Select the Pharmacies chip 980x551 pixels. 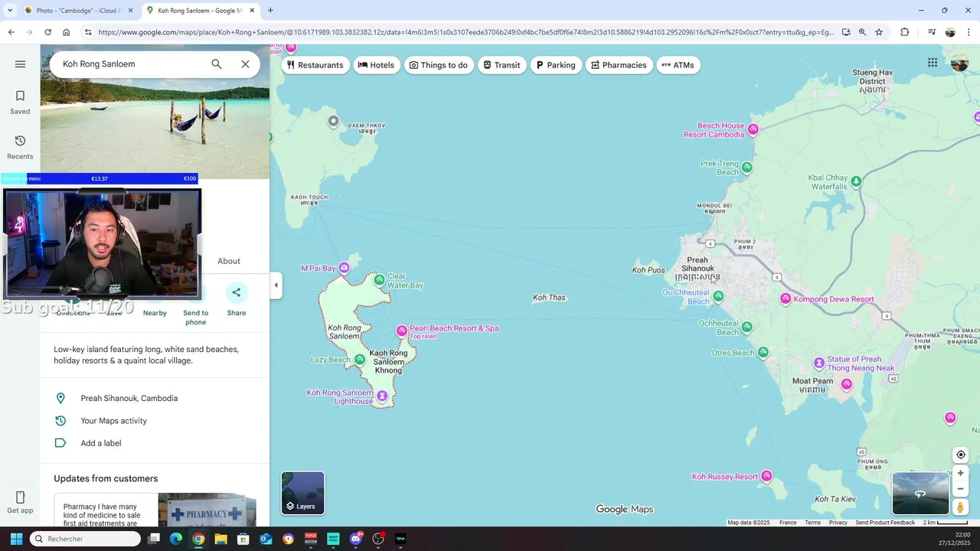[619, 65]
